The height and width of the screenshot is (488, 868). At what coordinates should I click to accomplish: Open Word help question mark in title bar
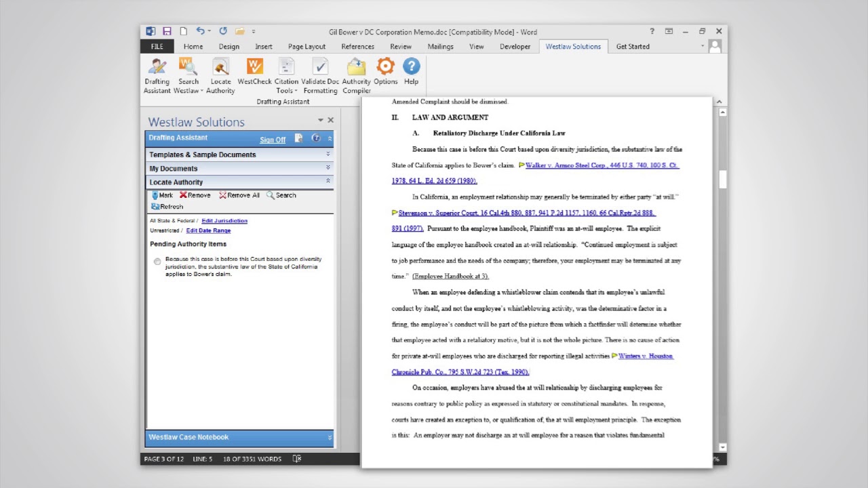click(x=652, y=31)
